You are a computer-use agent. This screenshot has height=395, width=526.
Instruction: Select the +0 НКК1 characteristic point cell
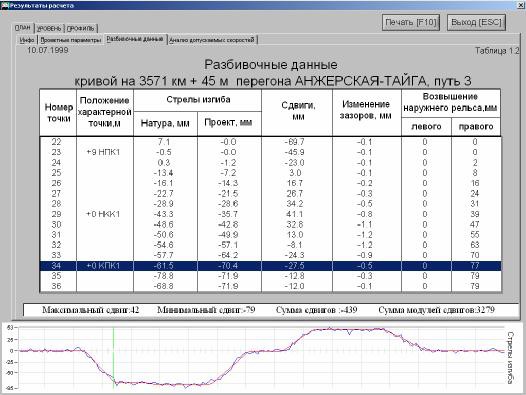pos(103,214)
